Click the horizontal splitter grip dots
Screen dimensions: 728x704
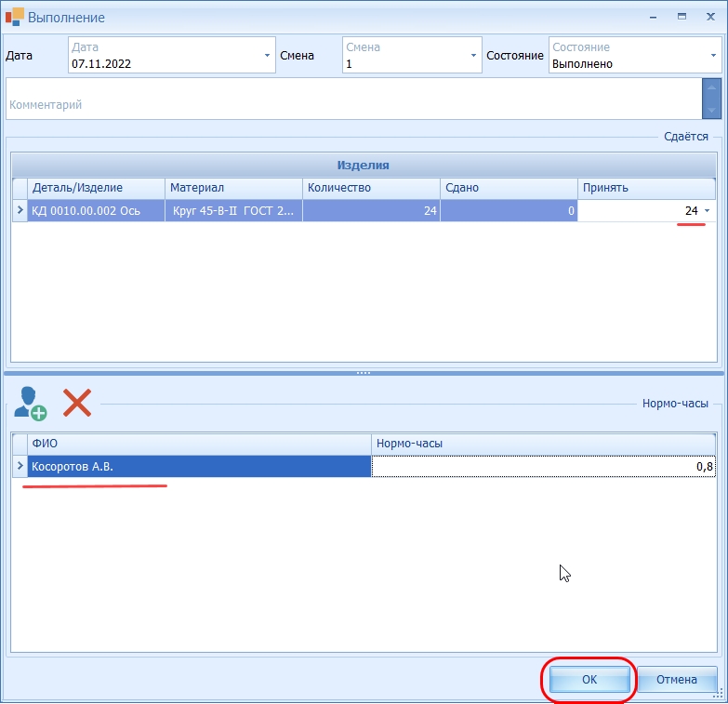[x=364, y=373]
